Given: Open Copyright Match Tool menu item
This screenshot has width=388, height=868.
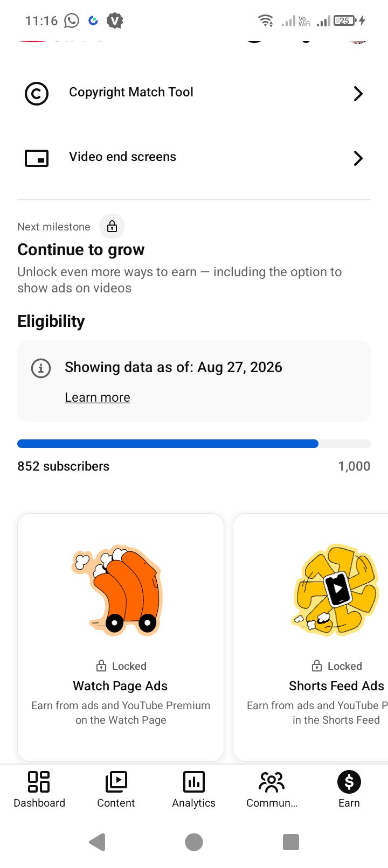Looking at the screenshot, I should tap(194, 94).
